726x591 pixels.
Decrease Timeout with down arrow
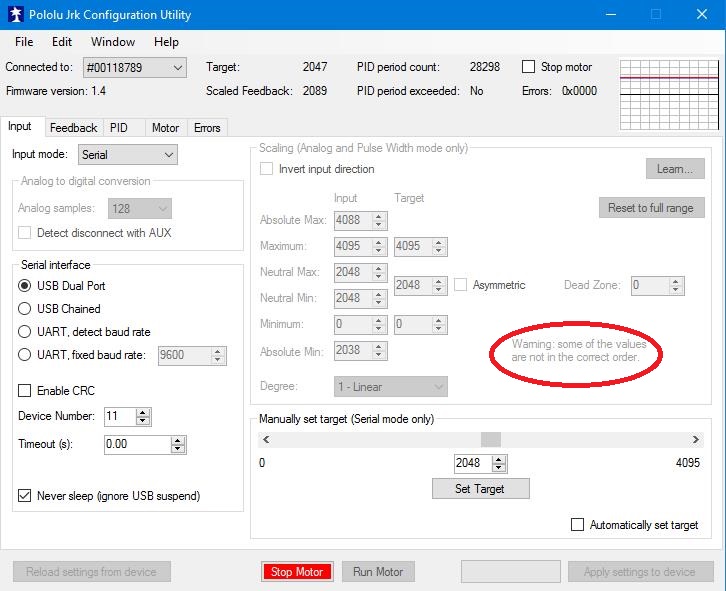click(x=178, y=449)
